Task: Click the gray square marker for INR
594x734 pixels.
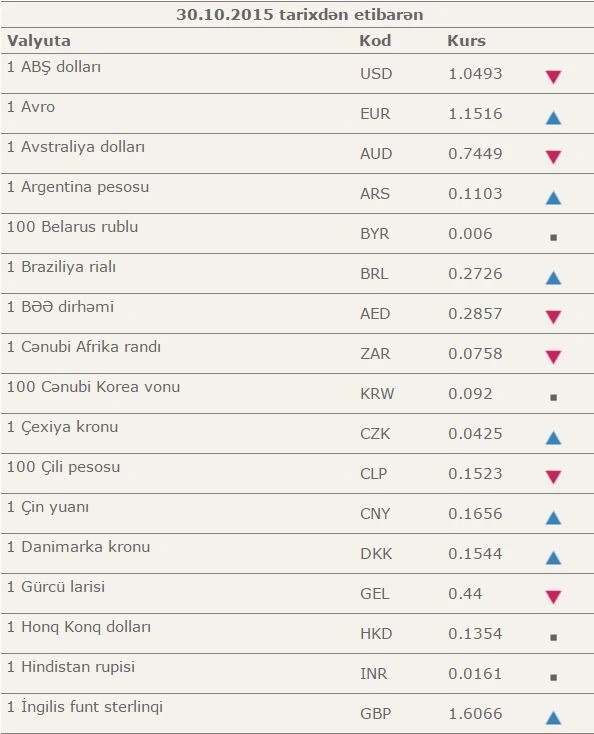Action: click(x=553, y=677)
